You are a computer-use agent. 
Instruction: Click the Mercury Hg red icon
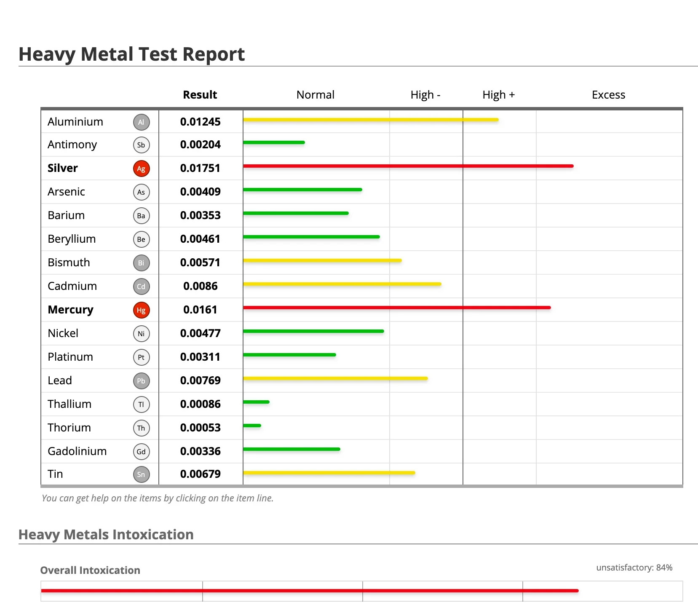(x=141, y=310)
